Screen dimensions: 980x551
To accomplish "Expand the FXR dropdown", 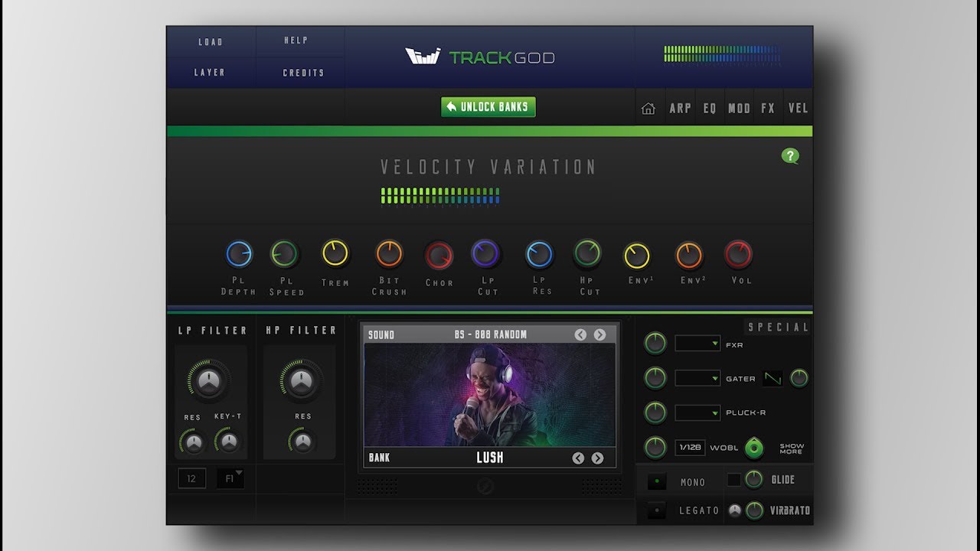I will click(697, 344).
